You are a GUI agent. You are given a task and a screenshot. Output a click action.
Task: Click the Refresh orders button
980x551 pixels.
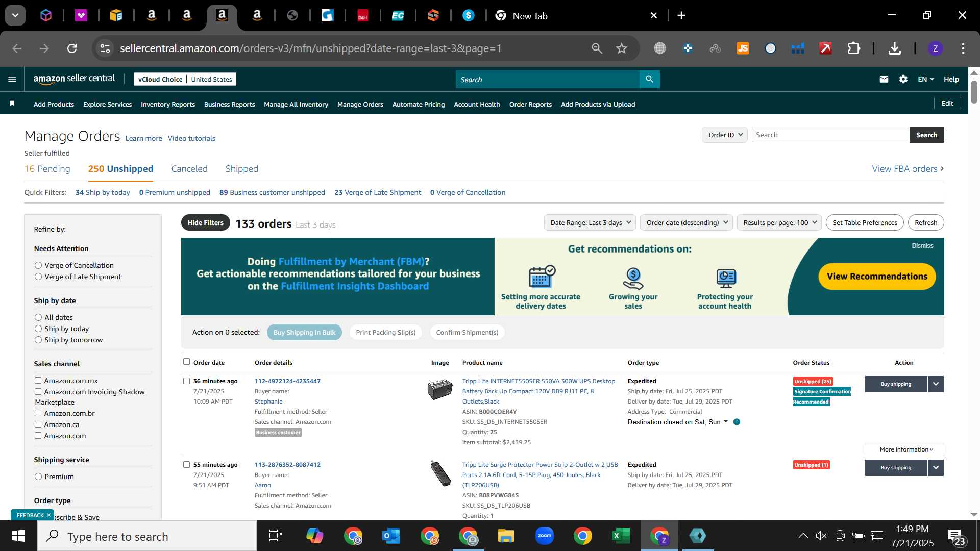click(x=926, y=222)
